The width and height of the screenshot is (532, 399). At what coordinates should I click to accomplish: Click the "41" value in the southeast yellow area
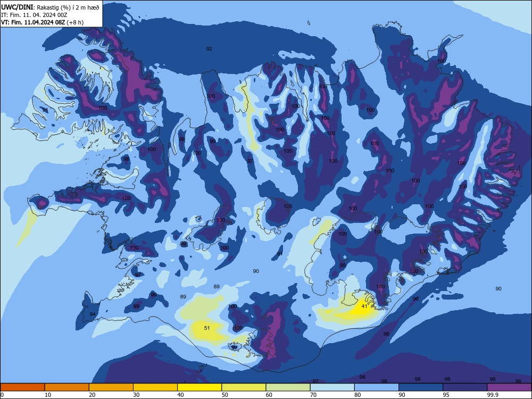[364, 306]
